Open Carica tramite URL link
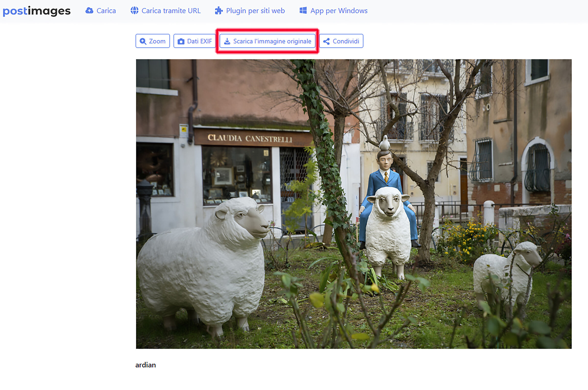The height and width of the screenshot is (390, 588). click(166, 11)
